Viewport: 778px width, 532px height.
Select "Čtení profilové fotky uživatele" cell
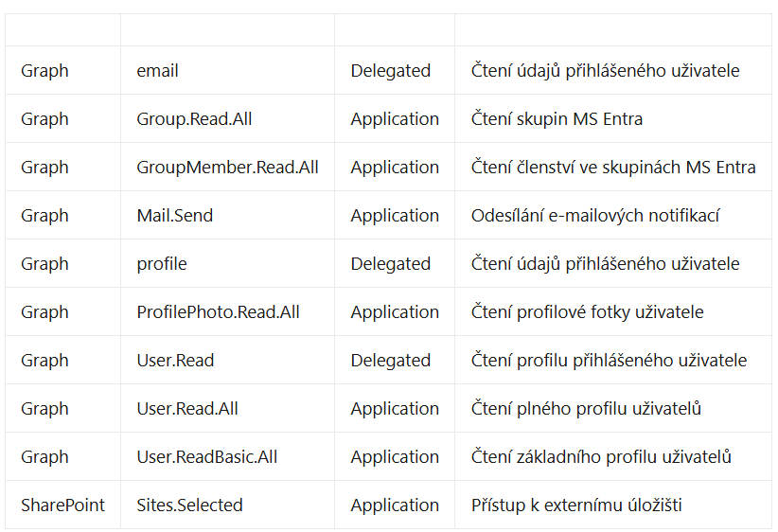[x=587, y=312]
